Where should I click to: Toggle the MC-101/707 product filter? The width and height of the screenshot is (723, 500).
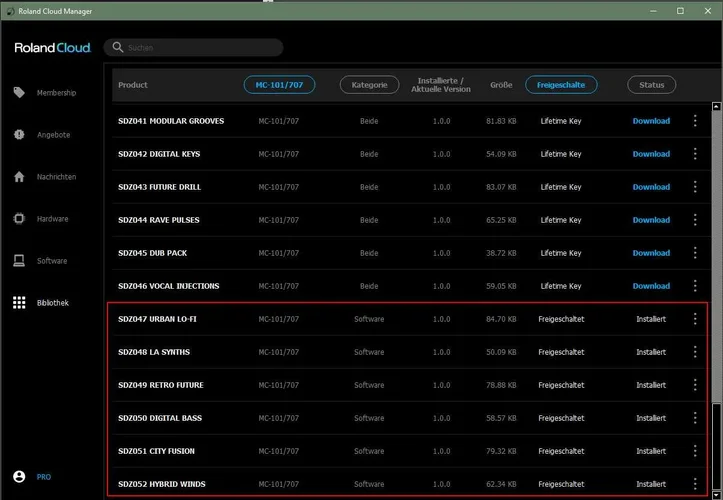tap(279, 85)
